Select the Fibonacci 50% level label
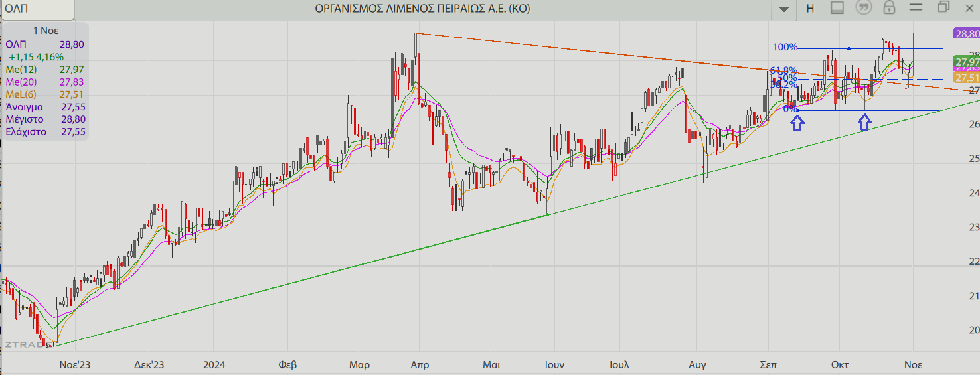 pyautogui.click(x=787, y=78)
